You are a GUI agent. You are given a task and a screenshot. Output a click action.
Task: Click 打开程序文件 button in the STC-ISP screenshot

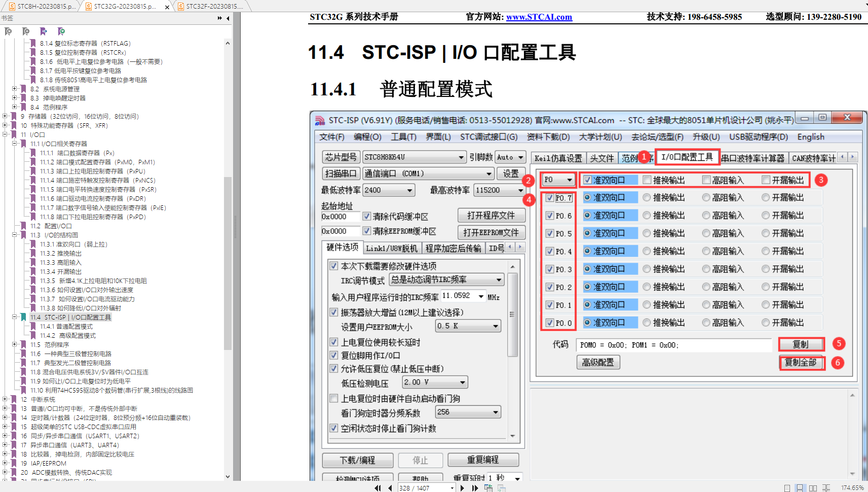(491, 216)
